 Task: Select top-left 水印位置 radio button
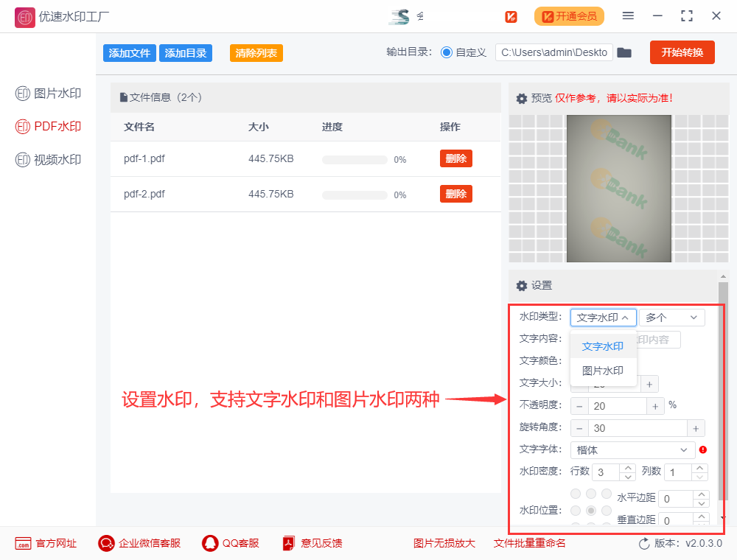pos(576,494)
